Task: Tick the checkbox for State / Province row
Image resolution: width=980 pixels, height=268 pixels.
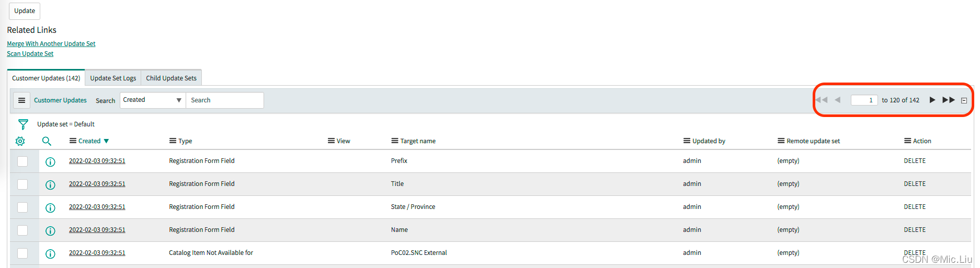Action: coord(22,207)
